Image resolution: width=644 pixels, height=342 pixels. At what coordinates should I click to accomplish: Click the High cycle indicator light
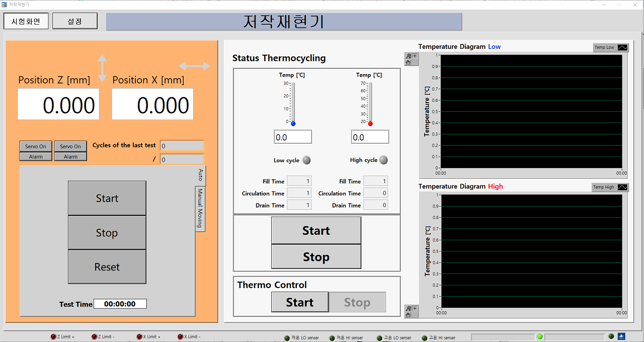(383, 160)
